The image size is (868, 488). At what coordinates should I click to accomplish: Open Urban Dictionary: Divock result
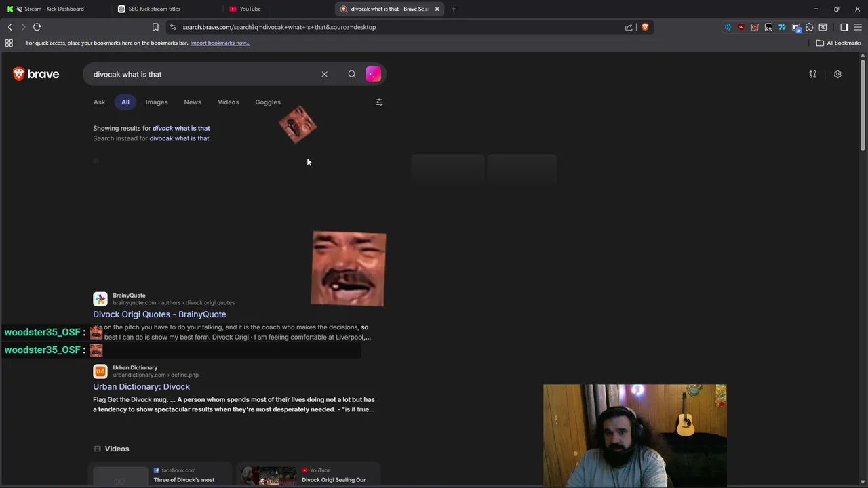(141, 387)
